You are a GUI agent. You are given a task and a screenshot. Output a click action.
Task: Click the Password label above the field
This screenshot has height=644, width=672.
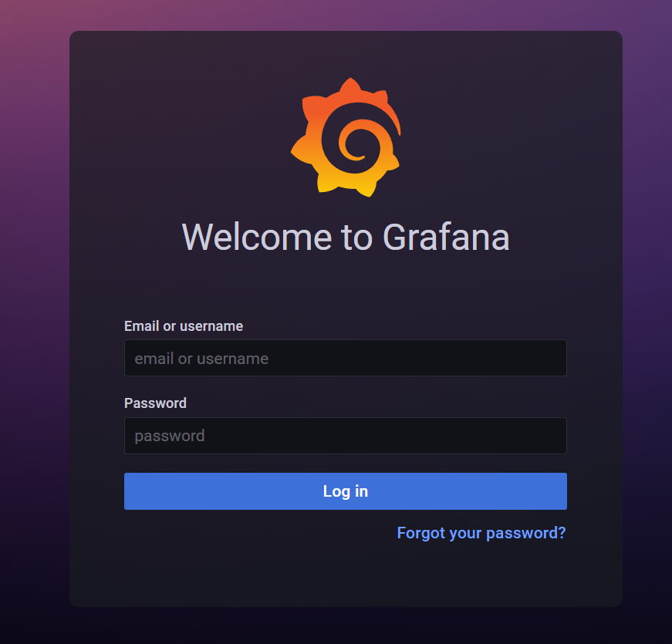pyautogui.click(x=155, y=403)
